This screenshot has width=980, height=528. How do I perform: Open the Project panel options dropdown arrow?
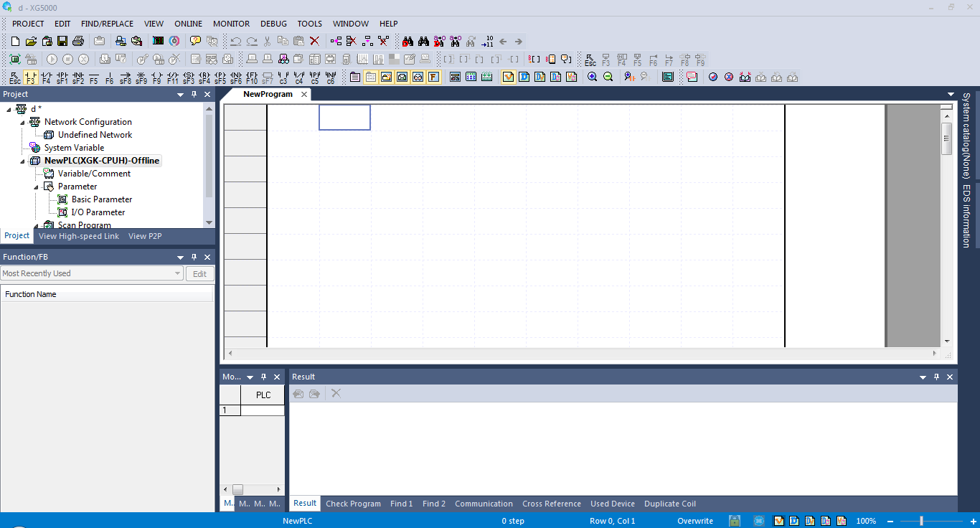(180, 94)
